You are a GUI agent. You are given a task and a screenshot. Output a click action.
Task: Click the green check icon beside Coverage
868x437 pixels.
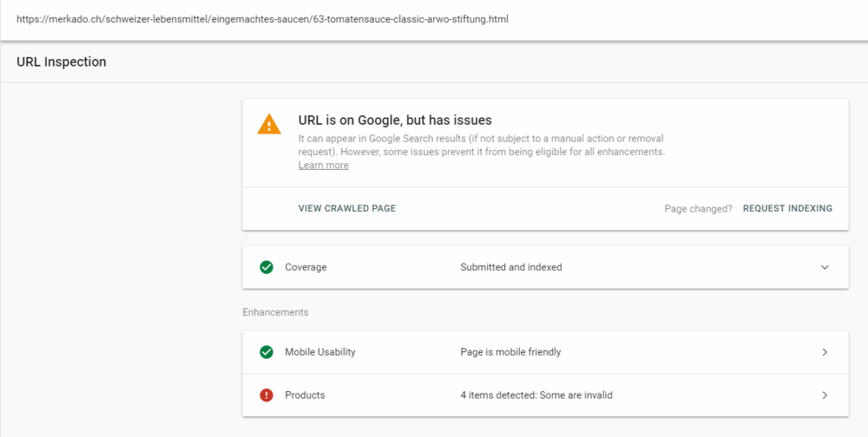[x=266, y=267]
